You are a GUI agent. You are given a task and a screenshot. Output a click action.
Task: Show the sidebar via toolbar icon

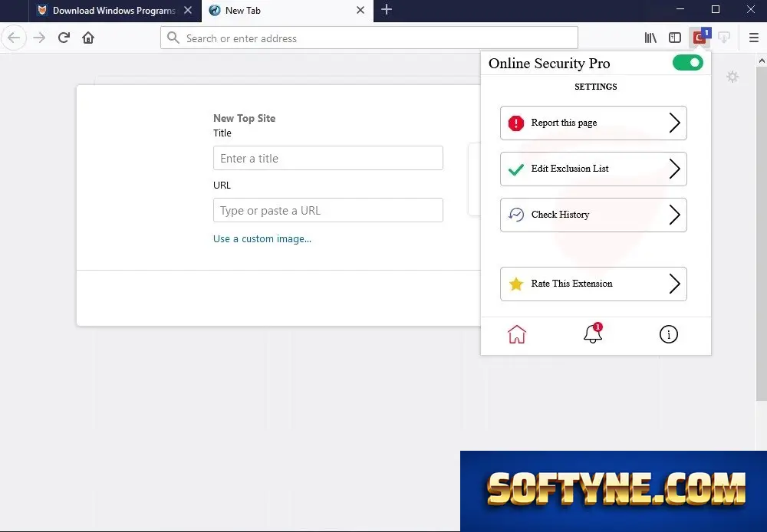(675, 38)
